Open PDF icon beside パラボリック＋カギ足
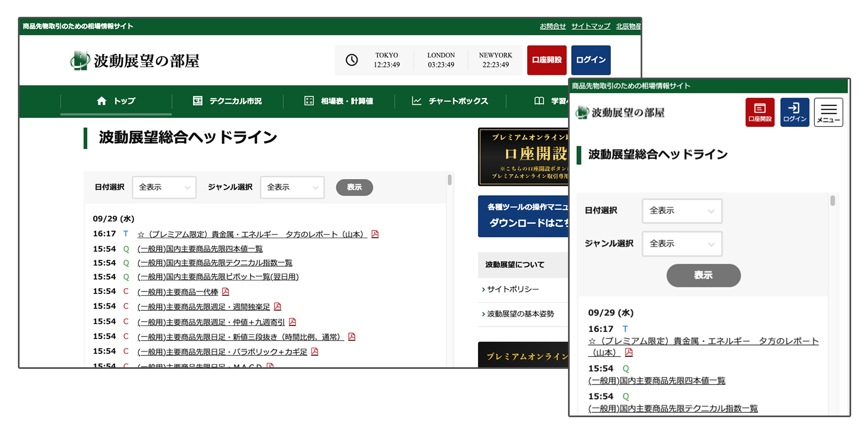868x434 pixels. pos(315,352)
